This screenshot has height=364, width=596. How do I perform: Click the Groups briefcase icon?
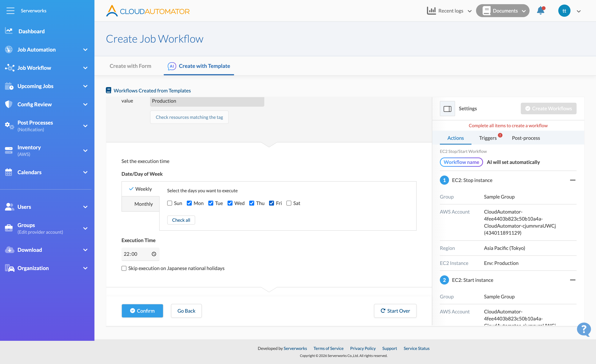coord(9,228)
